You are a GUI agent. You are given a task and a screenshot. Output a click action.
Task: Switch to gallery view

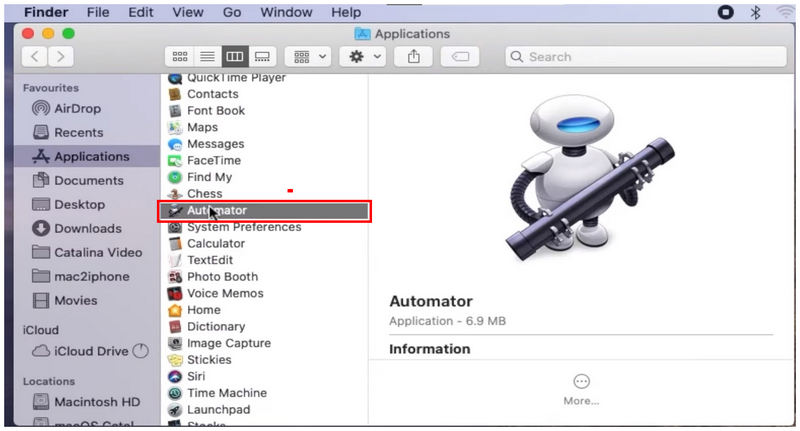point(262,56)
